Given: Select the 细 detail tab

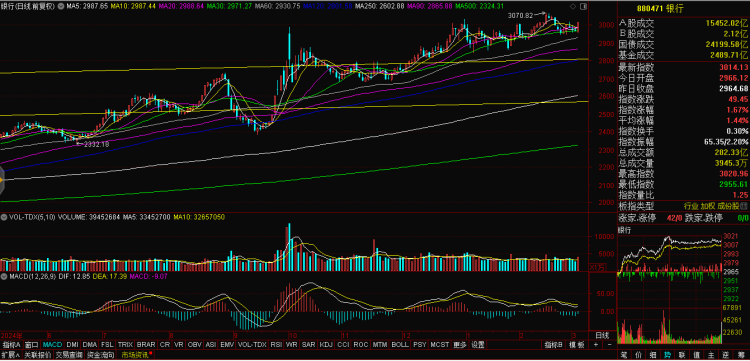Looking at the screenshot, I should [652, 355].
